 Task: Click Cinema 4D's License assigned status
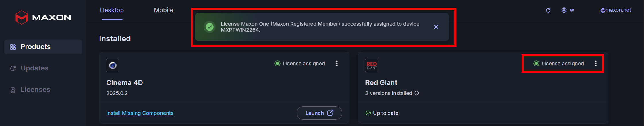click(x=300, y=64)
